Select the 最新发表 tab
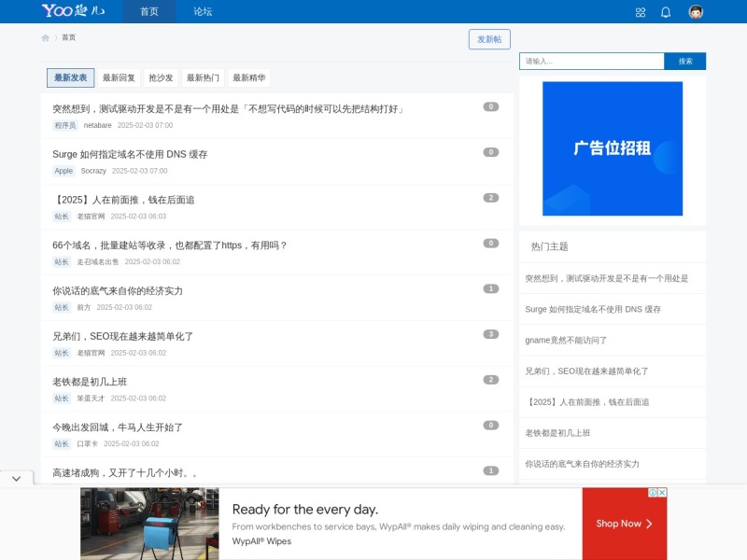This screenshot has width=747, height=560. click(x=71, y=77)
